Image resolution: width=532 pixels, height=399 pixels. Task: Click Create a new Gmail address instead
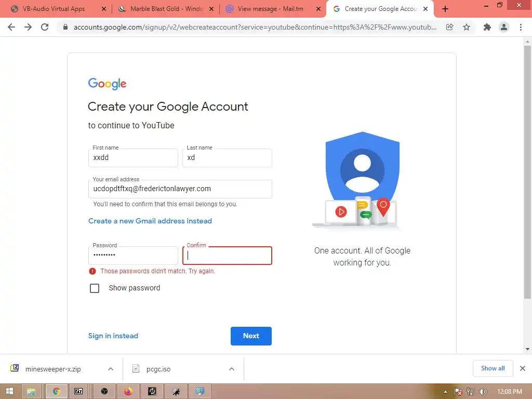point(150,221)
